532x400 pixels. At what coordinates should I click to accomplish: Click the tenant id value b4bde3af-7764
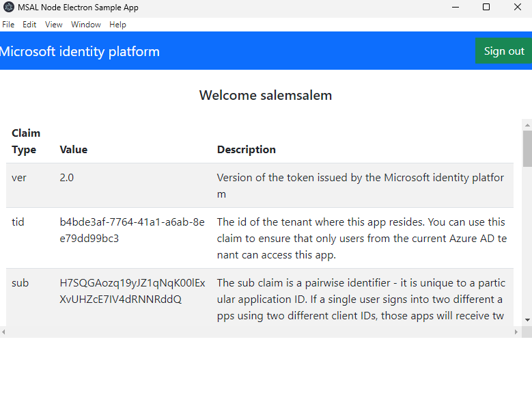(x=132, y=230)
